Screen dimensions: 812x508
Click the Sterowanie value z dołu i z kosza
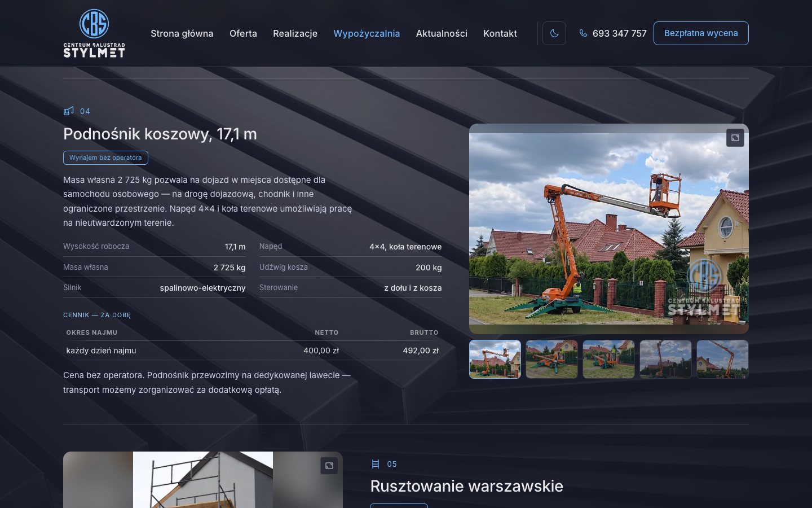(413, 288)
